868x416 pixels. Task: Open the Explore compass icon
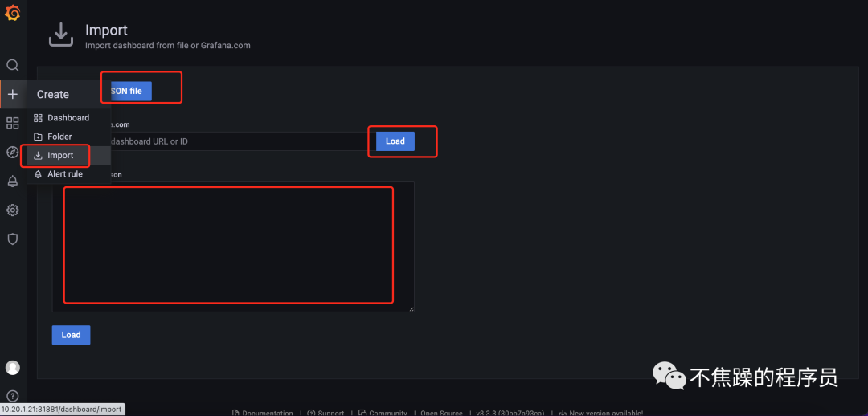pos(12,152)
